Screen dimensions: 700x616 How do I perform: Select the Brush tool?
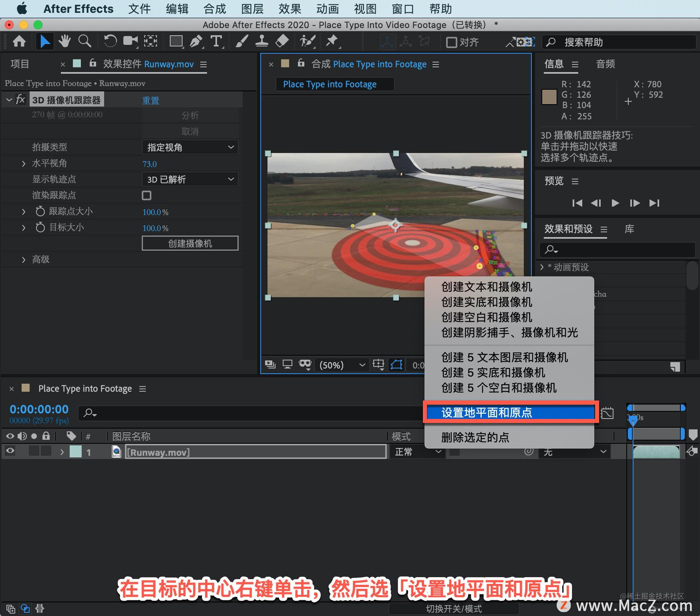click(241, 41)
